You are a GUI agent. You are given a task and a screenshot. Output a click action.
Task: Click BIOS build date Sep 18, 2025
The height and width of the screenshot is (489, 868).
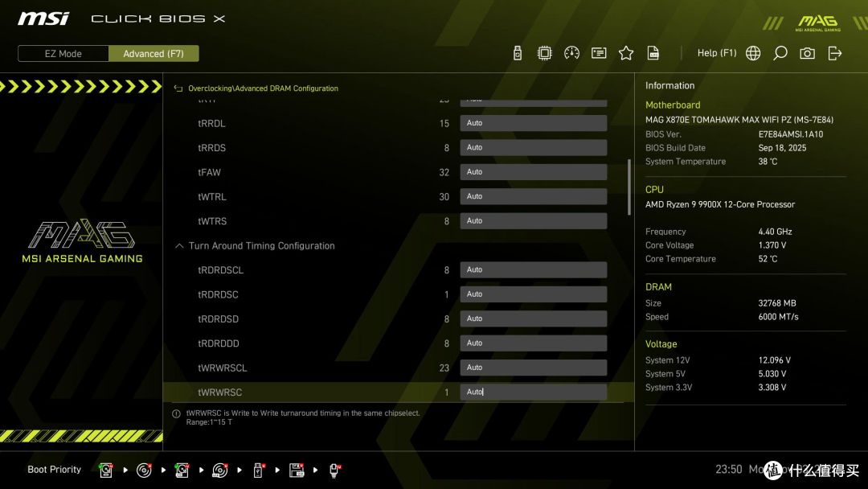782,148
